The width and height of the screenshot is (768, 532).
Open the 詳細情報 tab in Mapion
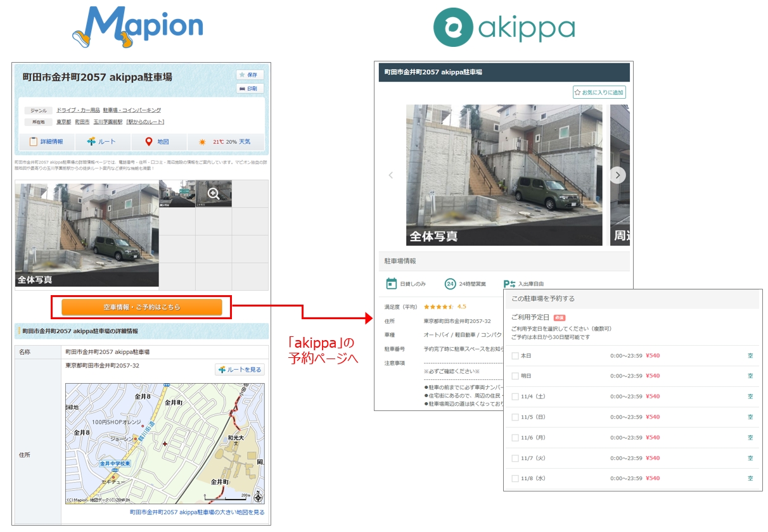(46, 142)
